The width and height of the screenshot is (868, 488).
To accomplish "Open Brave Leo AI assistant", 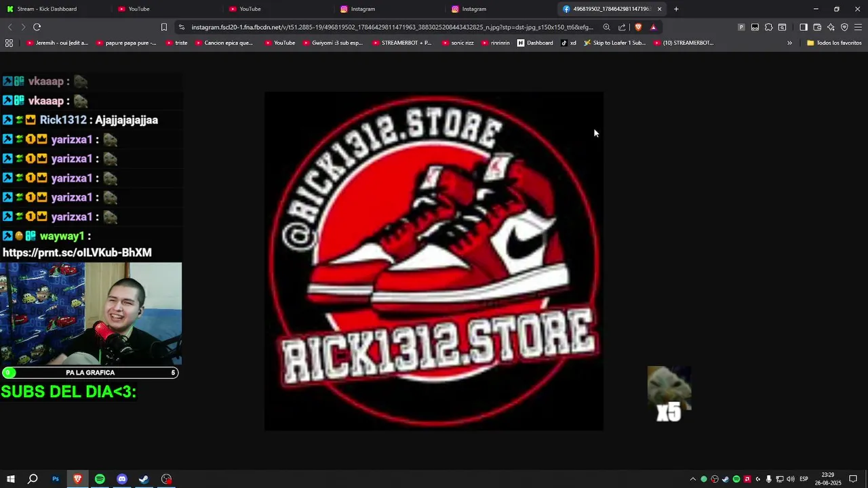I will coord(831,27).
